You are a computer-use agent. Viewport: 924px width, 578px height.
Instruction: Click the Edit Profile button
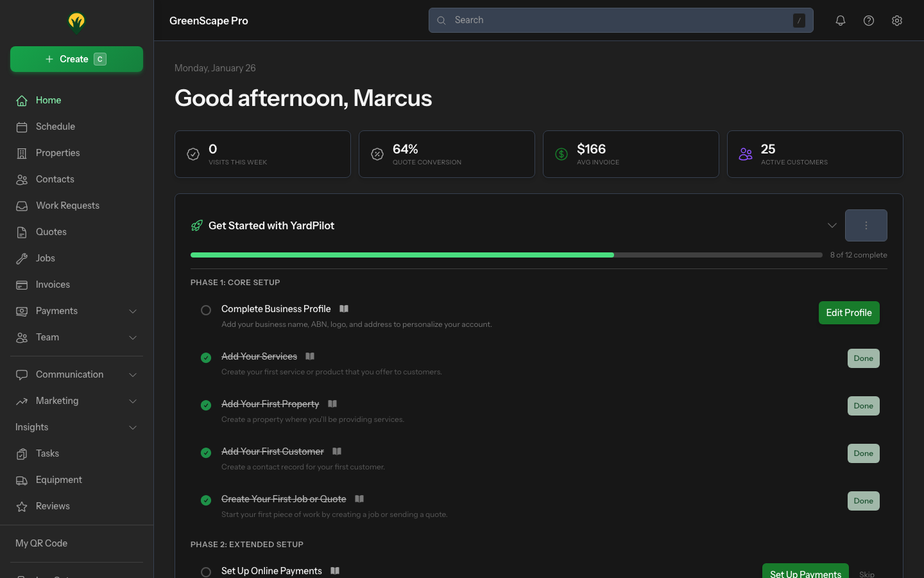tap(849, 313)
